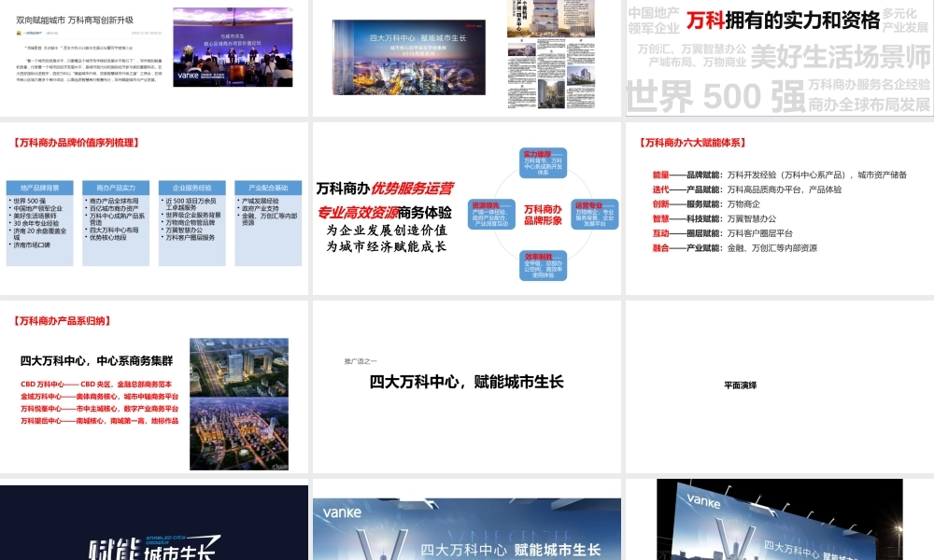
Task: Click the 为城市经济赋能成长 text line
Action: tap(386, 246)
